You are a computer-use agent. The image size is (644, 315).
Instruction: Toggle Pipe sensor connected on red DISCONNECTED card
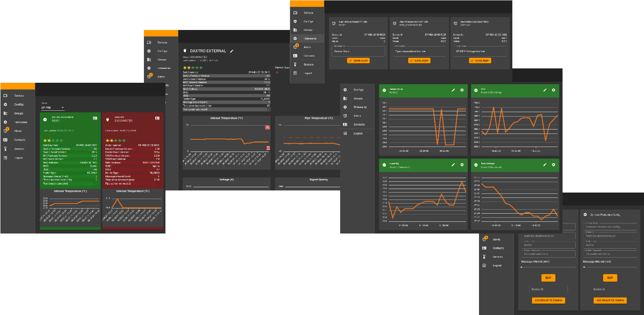click(x=158, y=184)
